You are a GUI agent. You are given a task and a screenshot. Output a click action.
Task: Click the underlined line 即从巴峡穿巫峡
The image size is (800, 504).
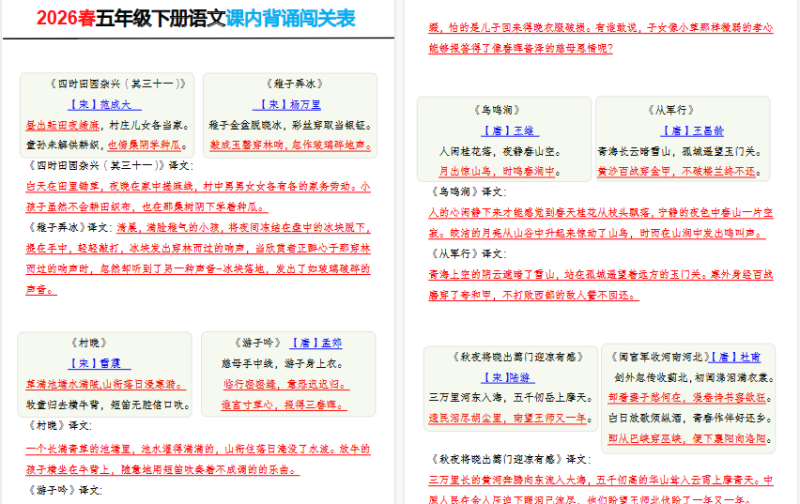(645, 439)
